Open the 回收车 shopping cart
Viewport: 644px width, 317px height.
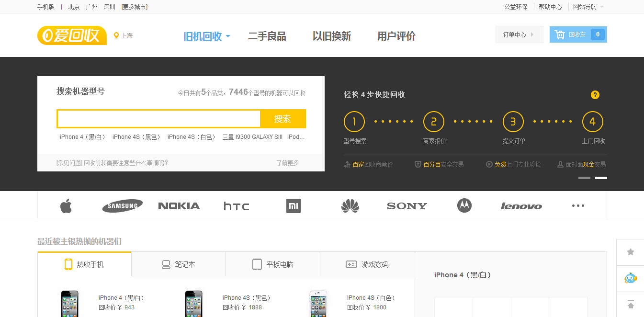click(578, 34)
